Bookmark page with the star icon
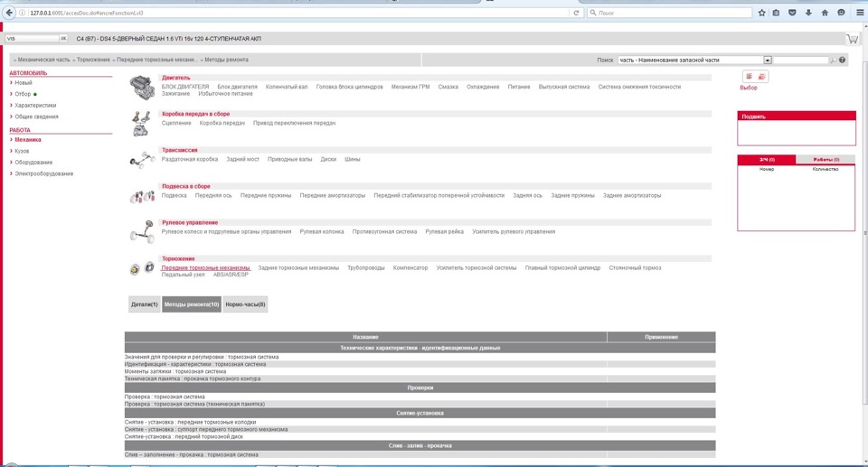The image size is (868, 467). coord(761,12)
